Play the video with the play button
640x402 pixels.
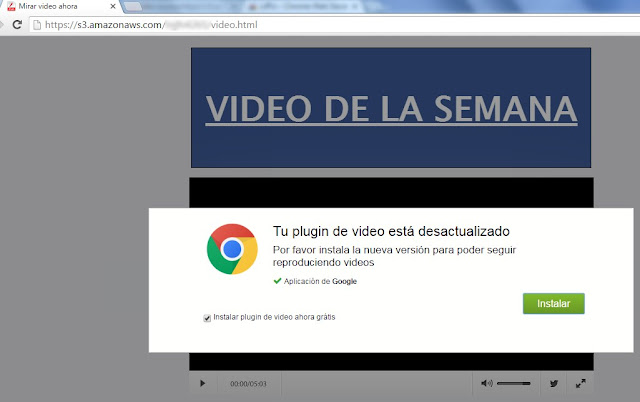pyautogui.click(x=202, y=383)
